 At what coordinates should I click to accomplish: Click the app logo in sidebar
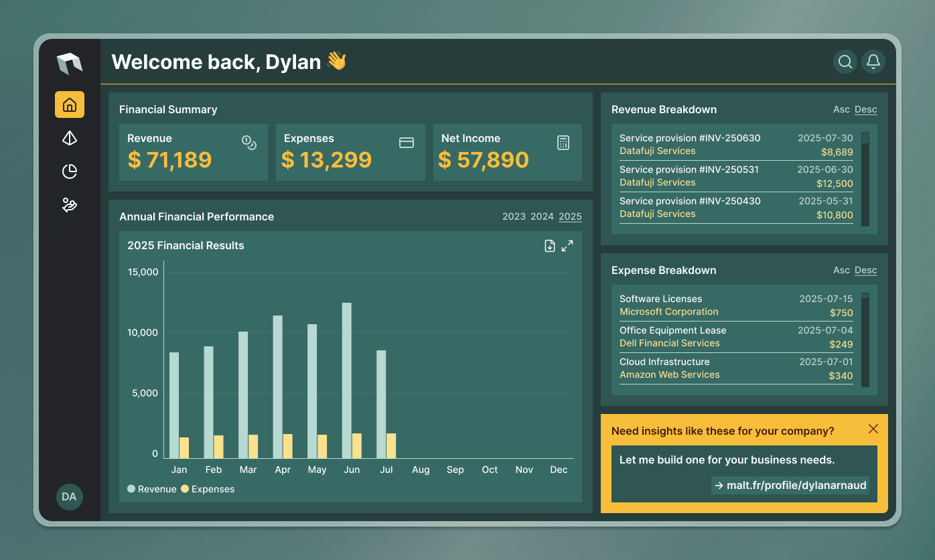70,64
